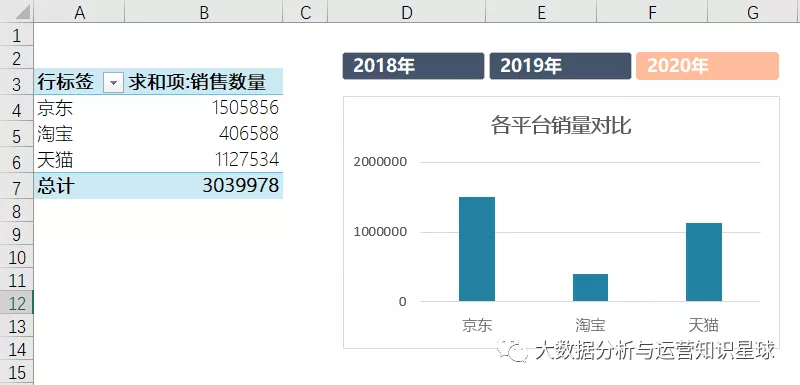Image resolution: width=800 pixels, height=385 pixels.
Task: Click the 淘宝 row label cell
Action: [x=79, y=134]
